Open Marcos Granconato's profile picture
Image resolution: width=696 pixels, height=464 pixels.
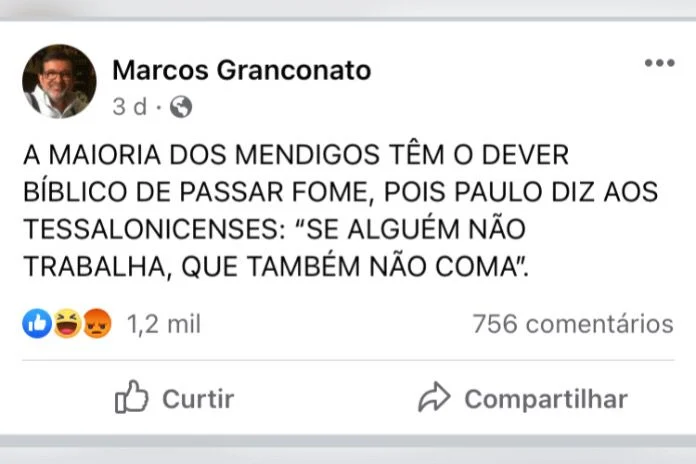coord(59,82)
